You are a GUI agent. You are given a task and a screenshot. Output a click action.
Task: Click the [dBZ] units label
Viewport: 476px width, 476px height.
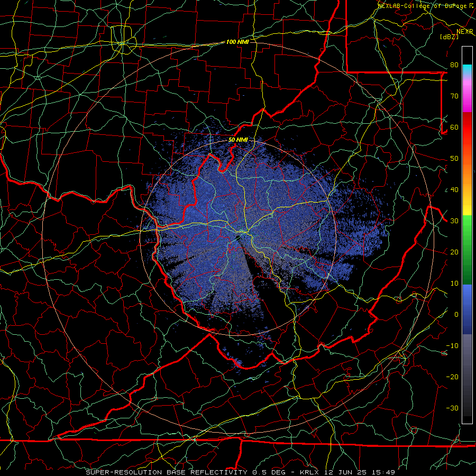coord(449,36)
